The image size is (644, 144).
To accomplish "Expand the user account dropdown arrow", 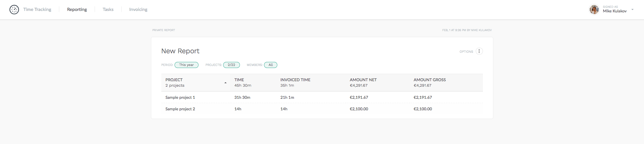I will click(632, 10).
